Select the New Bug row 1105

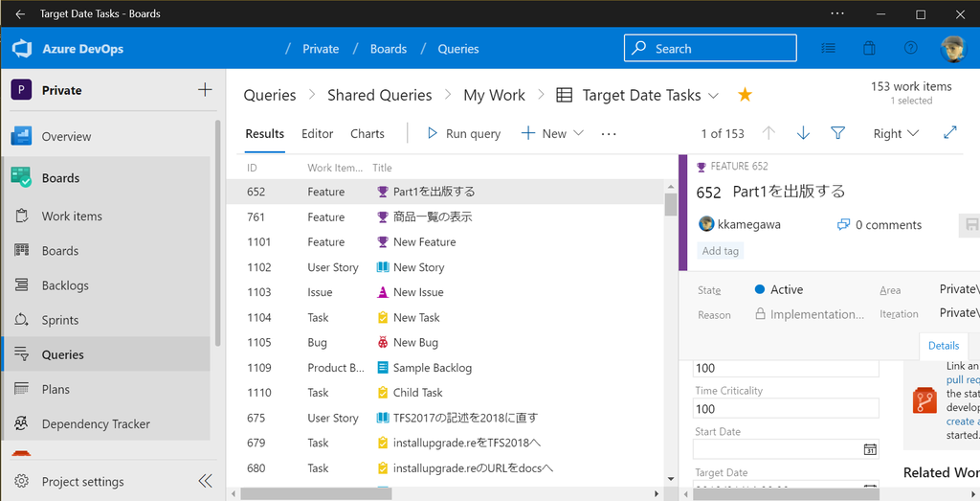click(444, 342)
